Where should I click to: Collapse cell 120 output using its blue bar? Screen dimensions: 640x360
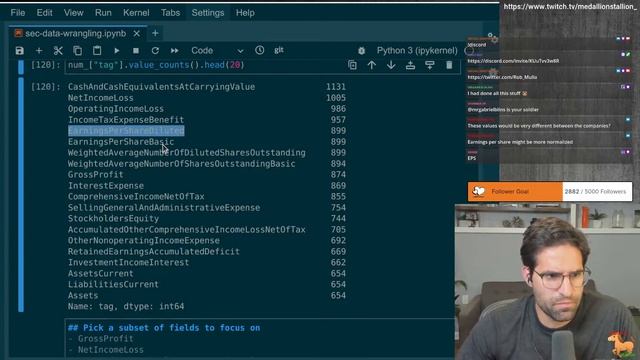point(21,195)
